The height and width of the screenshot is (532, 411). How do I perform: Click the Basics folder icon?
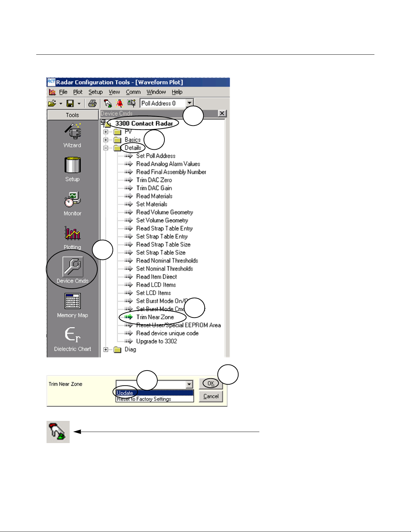pos(117,140)
